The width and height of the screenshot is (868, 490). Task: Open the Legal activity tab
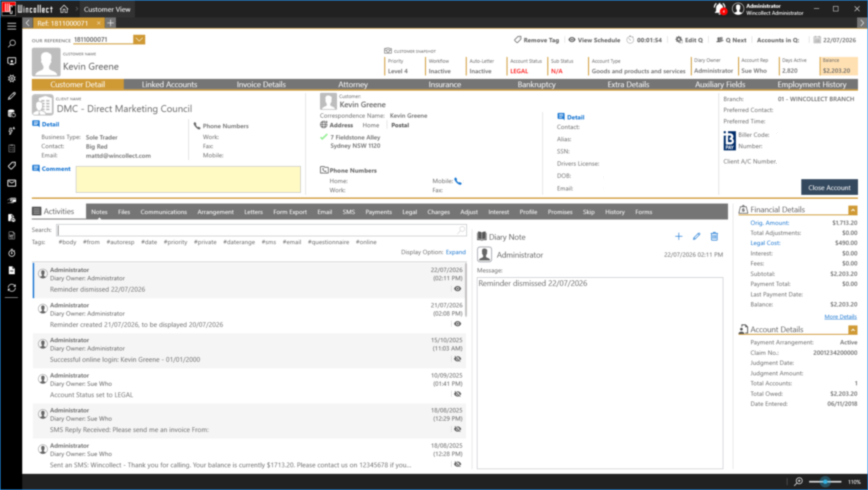pos(409,212)
